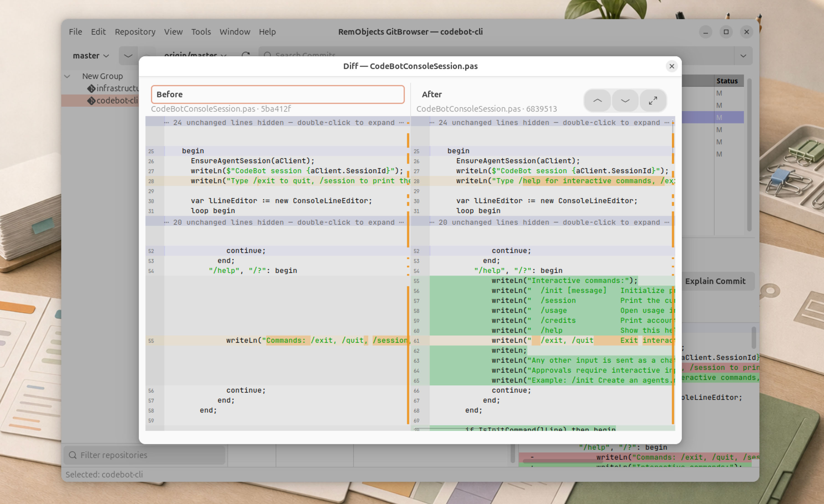824x504 pixels.
Task: Click 'CodeBotConsoleSession.pas · 5ba412f' label
Action: [221, 109]
